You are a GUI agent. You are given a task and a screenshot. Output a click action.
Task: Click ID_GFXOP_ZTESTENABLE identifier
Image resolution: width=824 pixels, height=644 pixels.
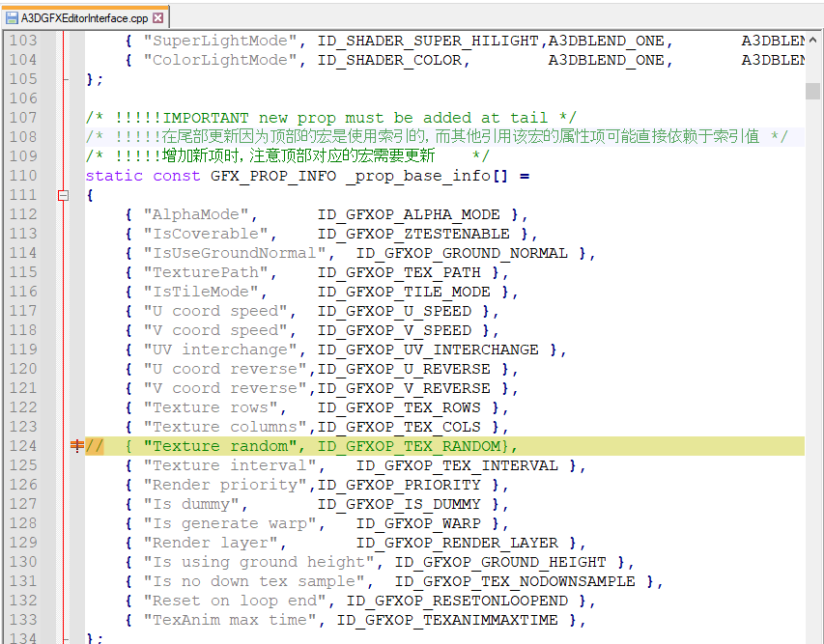[x=413, y=234]
